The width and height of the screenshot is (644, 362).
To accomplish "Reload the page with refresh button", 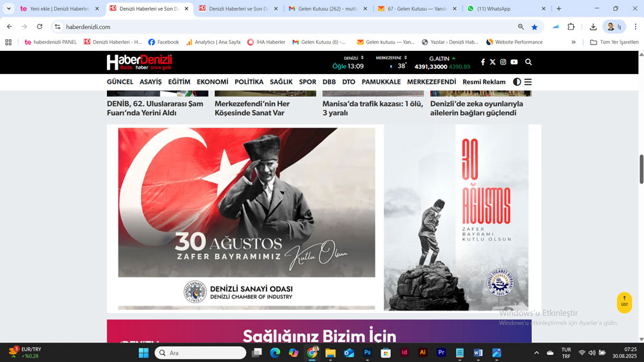I will coord(39,26).
